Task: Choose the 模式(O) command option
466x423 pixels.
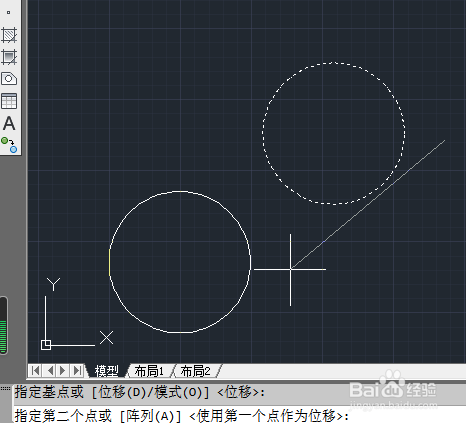Action: [178, 392]
